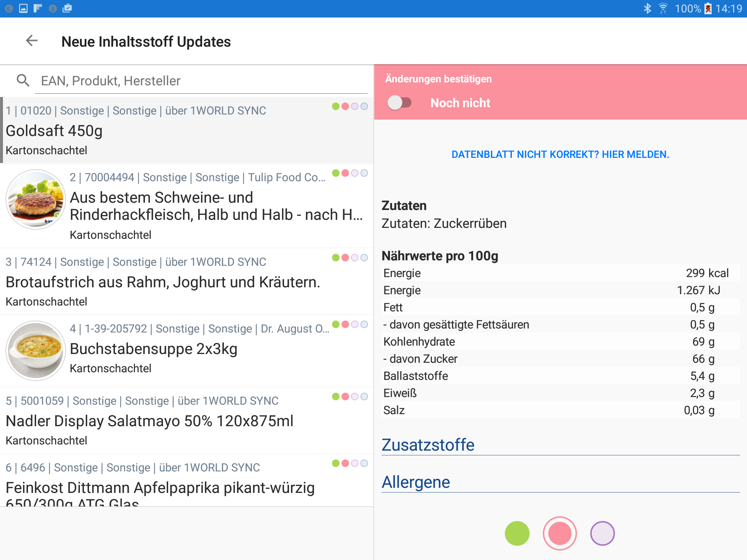747x560 pixels.
Task: Click the selected pink circle at bottom
Action: 560,533
